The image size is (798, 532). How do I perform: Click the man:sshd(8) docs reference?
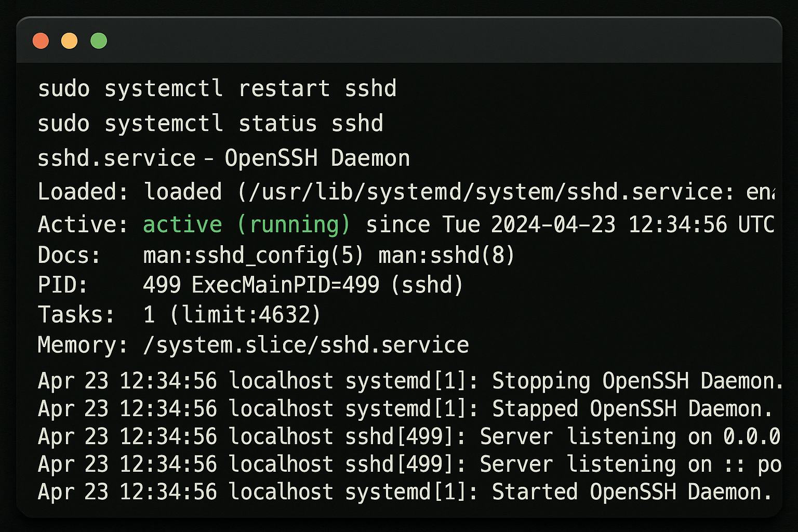pos(447,256)
